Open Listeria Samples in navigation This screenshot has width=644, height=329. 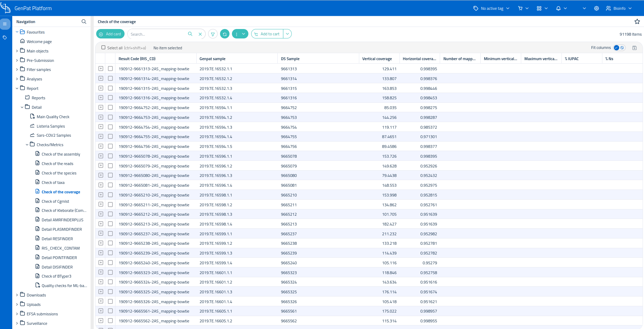(x=51, y=126)
